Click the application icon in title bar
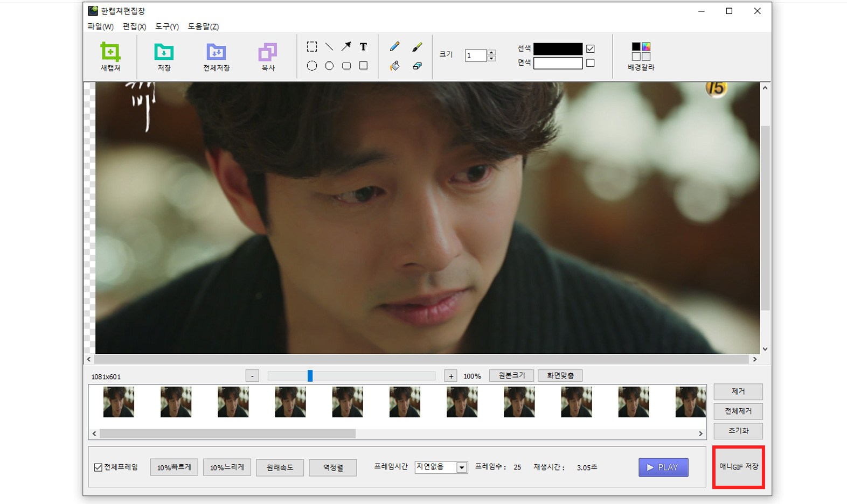This screenshot has width=847, height=504. pos(93,11)
